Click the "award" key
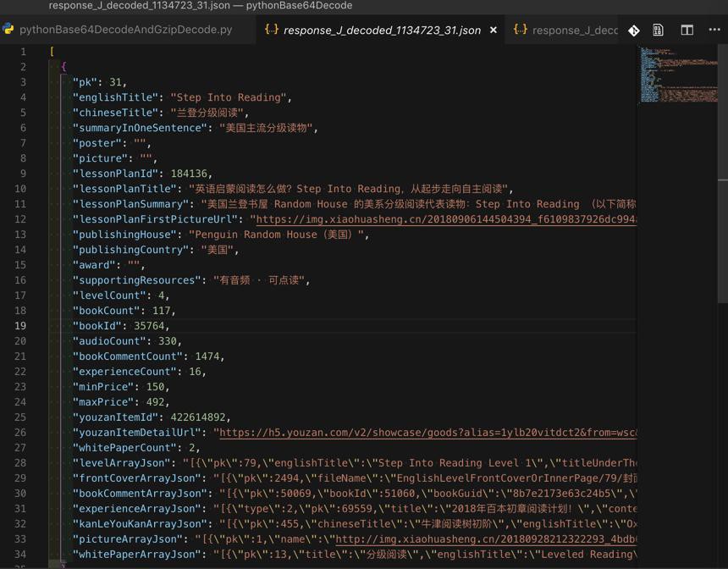Viewport: 728px width, 569px height. [93, 265]
